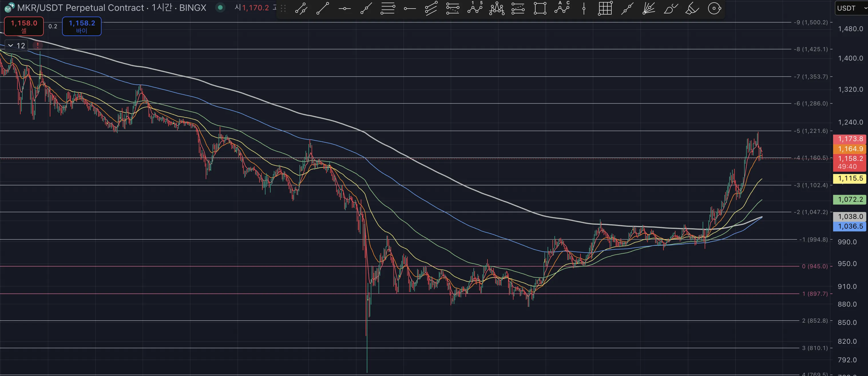Click the green market status dot
Image resolution: width=868 pixels, height=376 pixels.
(x=220, y=7)
